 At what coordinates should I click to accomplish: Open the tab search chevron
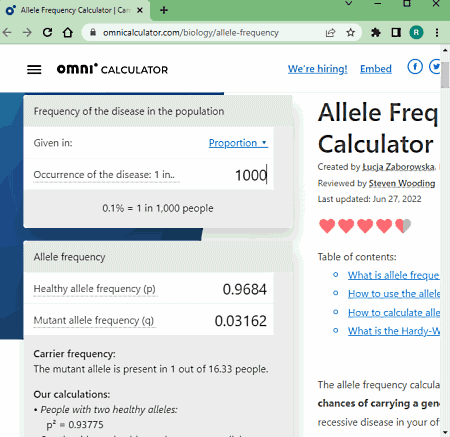(349, 4)
